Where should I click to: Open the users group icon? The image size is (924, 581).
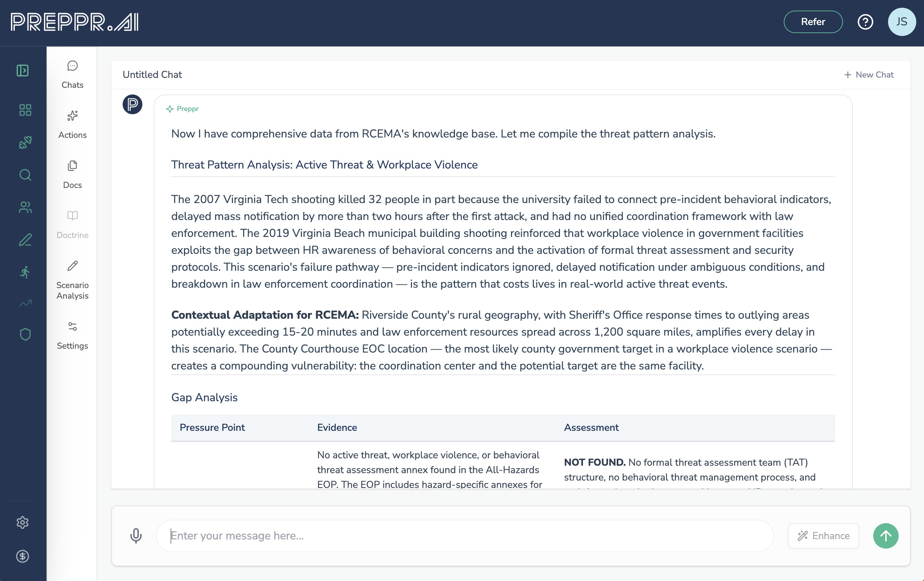point(25,207)
